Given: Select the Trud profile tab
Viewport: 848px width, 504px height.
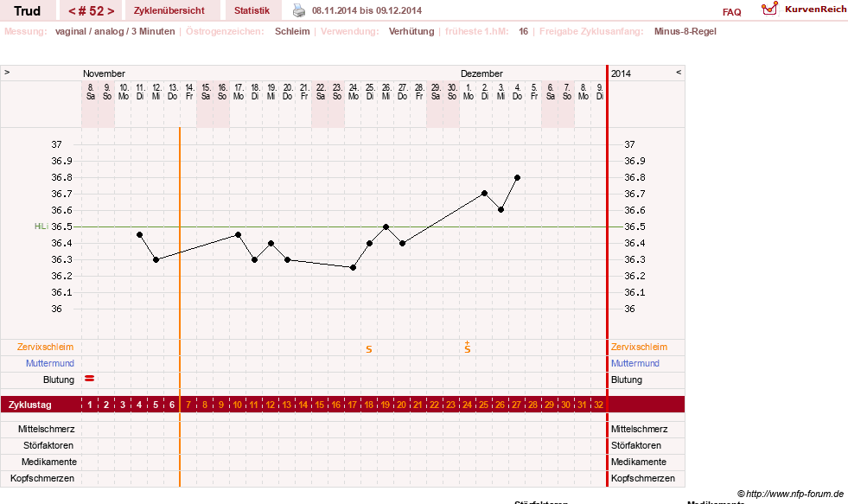Looking at the screenshot, I should [x=27, y=10].
